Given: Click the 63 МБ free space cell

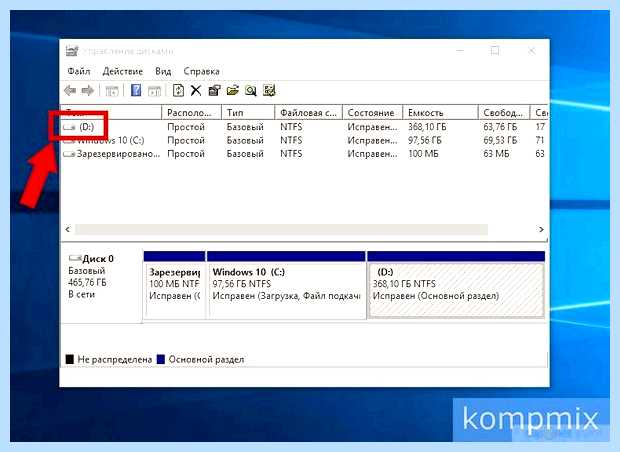Looking at the screenshot, I should 496,154.
